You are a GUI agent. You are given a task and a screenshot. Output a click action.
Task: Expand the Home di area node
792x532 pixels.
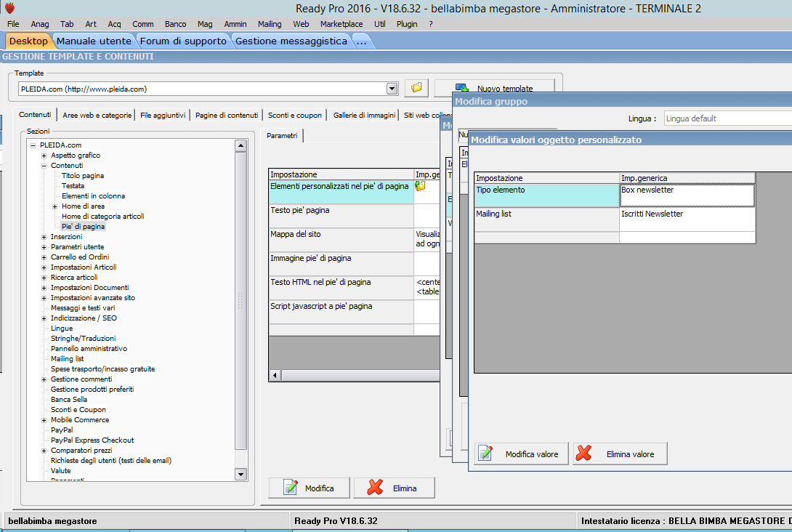[x=55, y=206]
